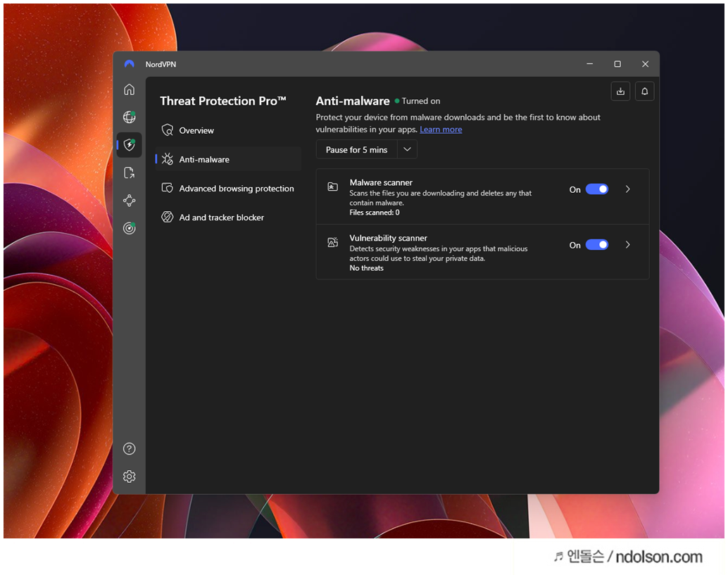Close the NordVPN window
728x575 pixels.
click(x=646, y=64)
